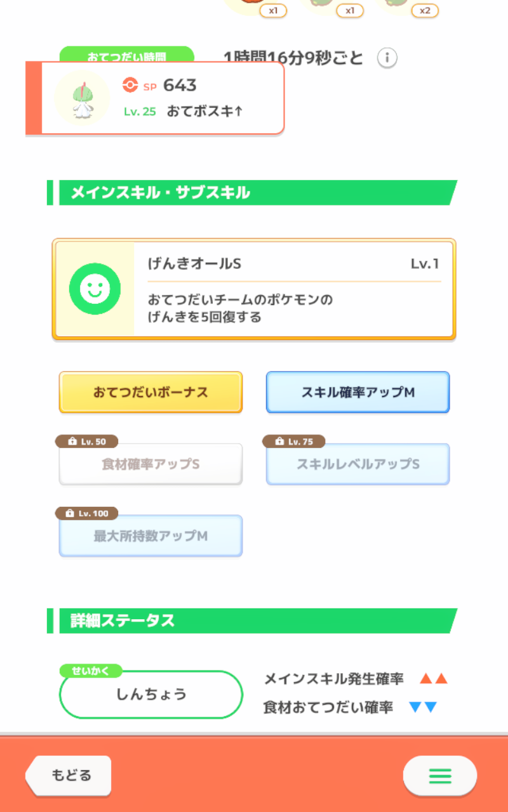Tap the しんちょう nature box
Viewport: 508px width, 812px height.
[x=151, y=694]
